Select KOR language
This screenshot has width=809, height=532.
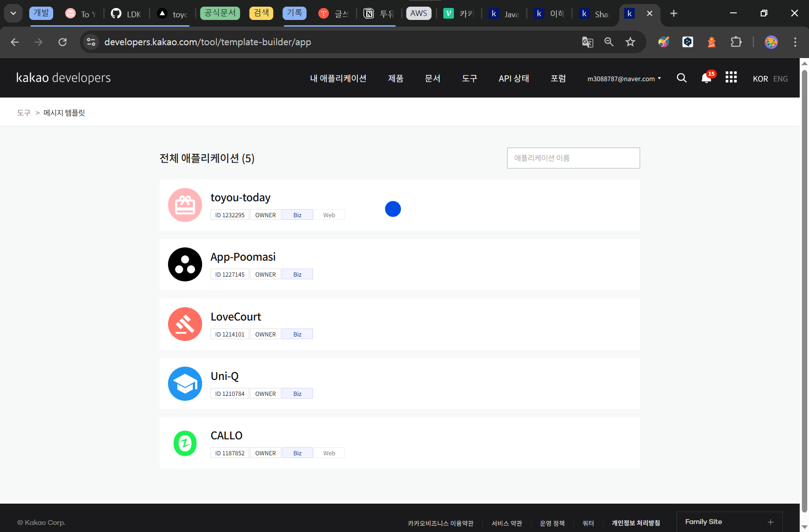coord(760,79)
